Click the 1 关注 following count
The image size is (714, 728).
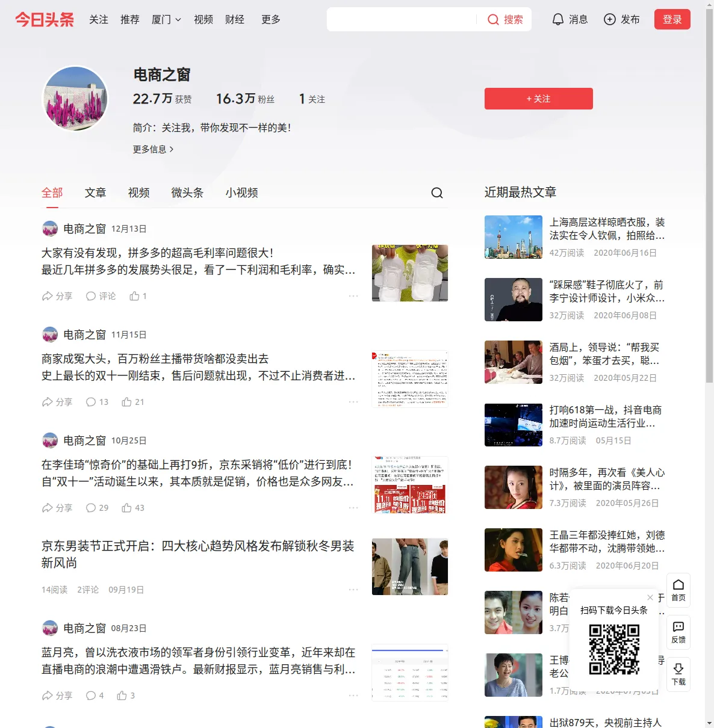click(312, 99)
